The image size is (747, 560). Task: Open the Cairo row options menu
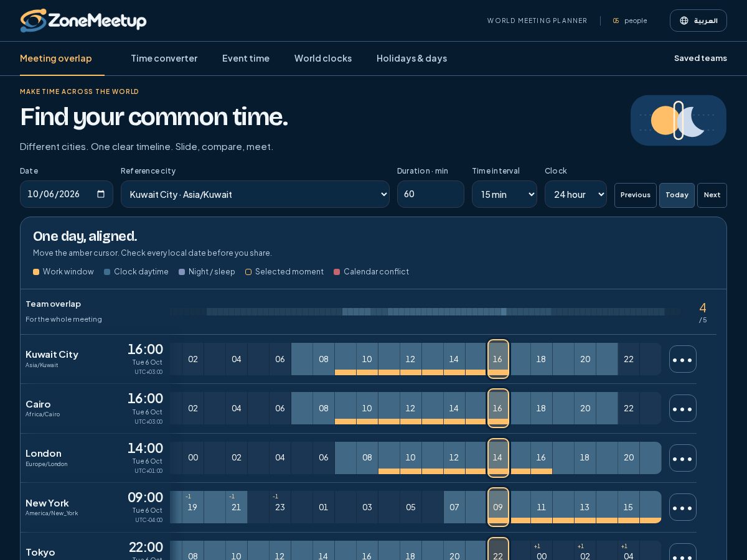683,408
